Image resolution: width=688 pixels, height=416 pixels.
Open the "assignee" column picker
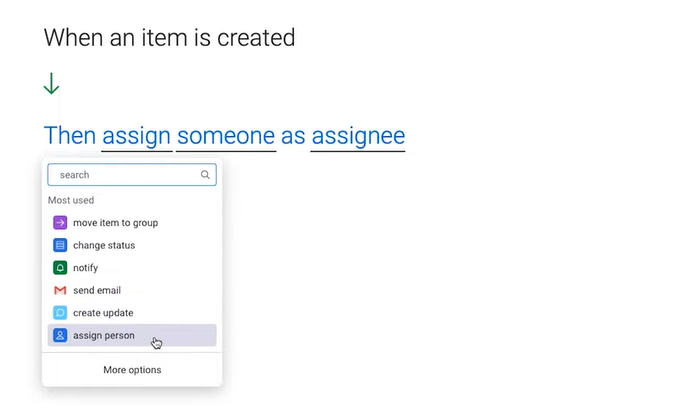[x=358, y=136]
